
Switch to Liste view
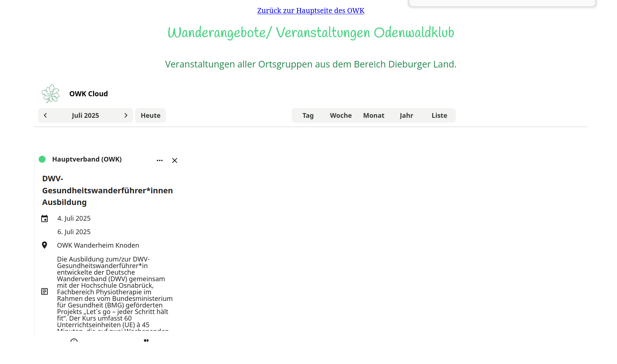coord(439,116)
